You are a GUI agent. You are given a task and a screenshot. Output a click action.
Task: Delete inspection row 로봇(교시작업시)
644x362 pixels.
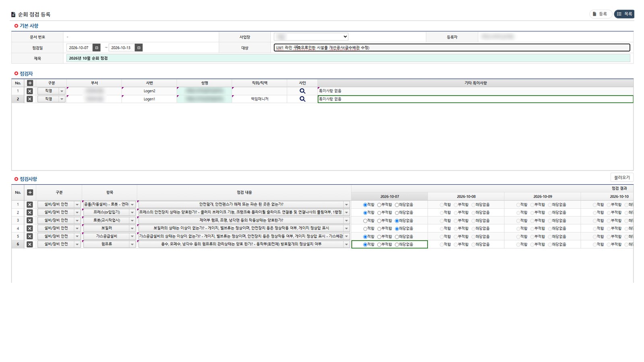[x=30, y=220]
